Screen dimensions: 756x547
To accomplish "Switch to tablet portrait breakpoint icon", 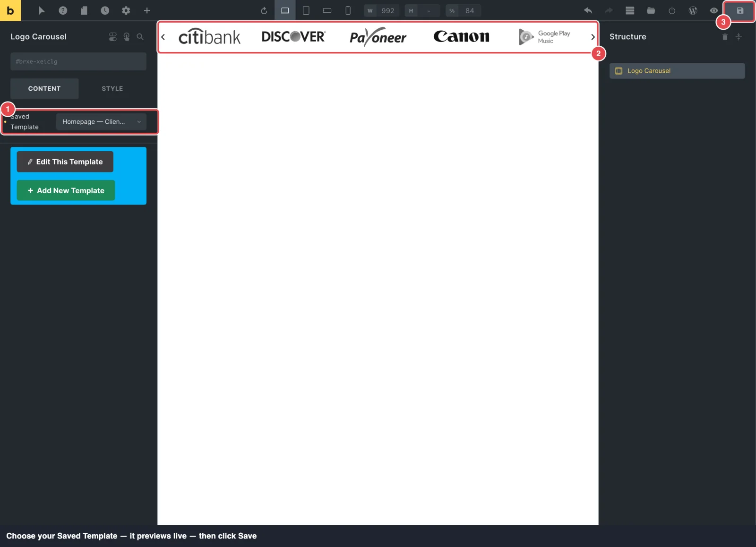I will click(306, 10).
